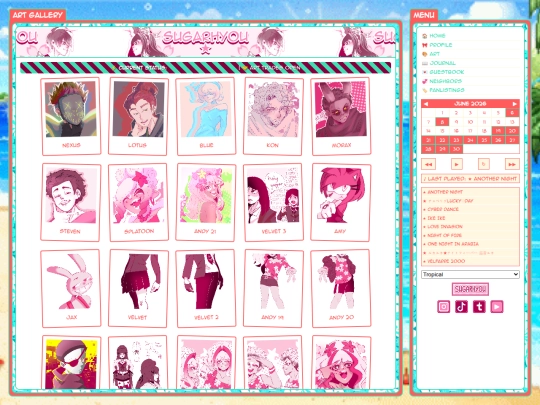Open the Andy 20 artwork

click(341, 288)
